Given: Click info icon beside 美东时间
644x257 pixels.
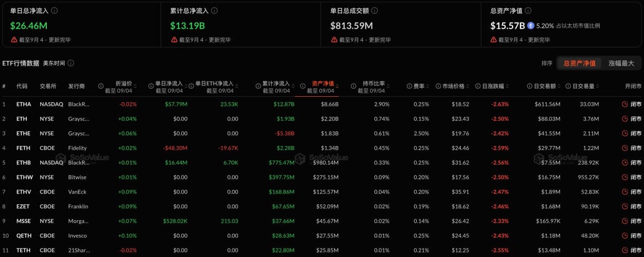Looking at the screenshot, I should pyautogui.click(x=71, y=63).
